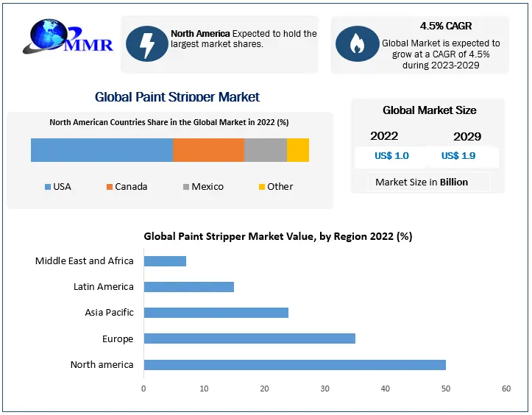Click the yellow Other legend square
This screenshot has height=415, width=532.
point(262,187)
